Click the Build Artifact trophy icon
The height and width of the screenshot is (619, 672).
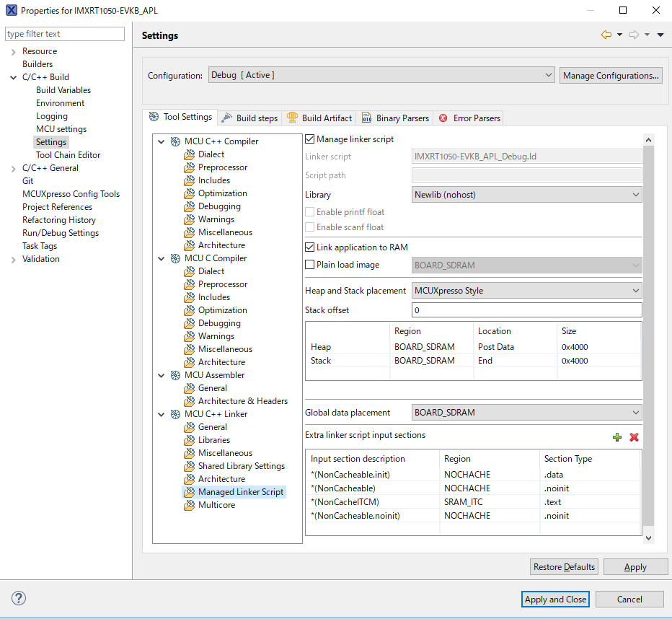[x=292, y=118]
